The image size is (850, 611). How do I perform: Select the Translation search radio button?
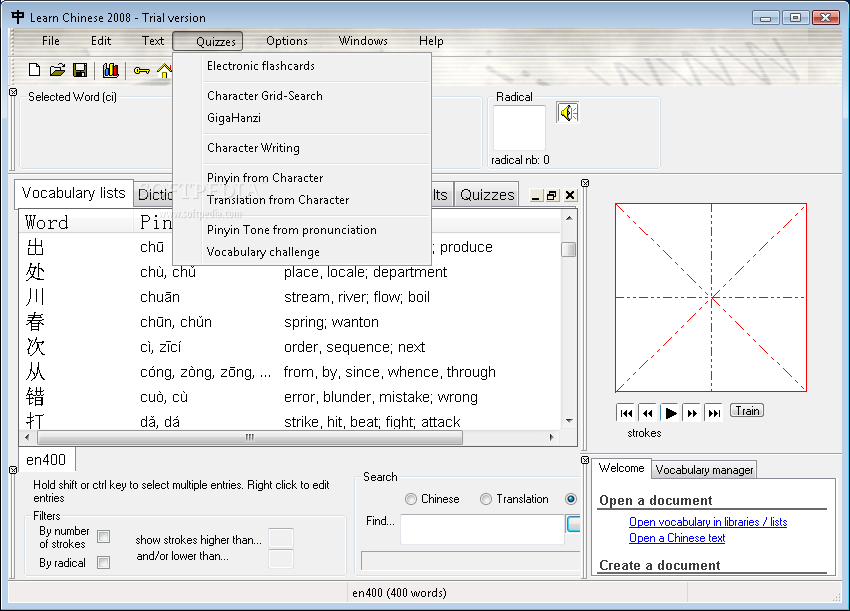point(486,499)
